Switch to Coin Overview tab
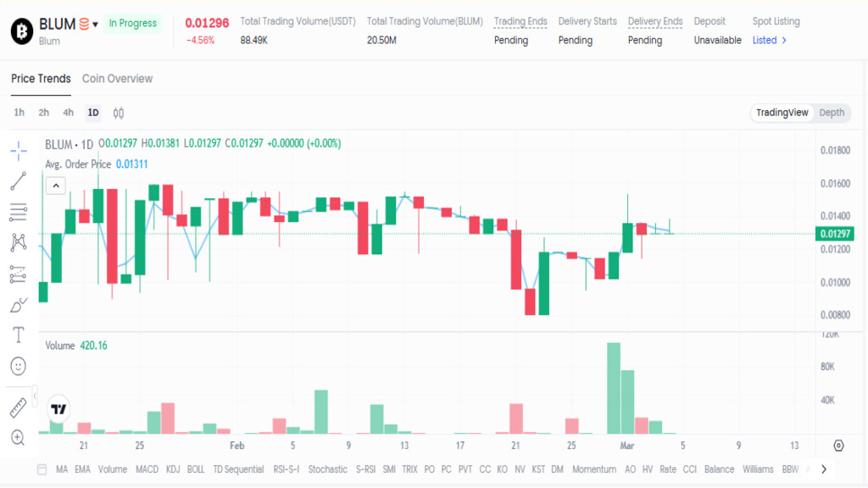The image size is (868, 488). coord(117,79)
